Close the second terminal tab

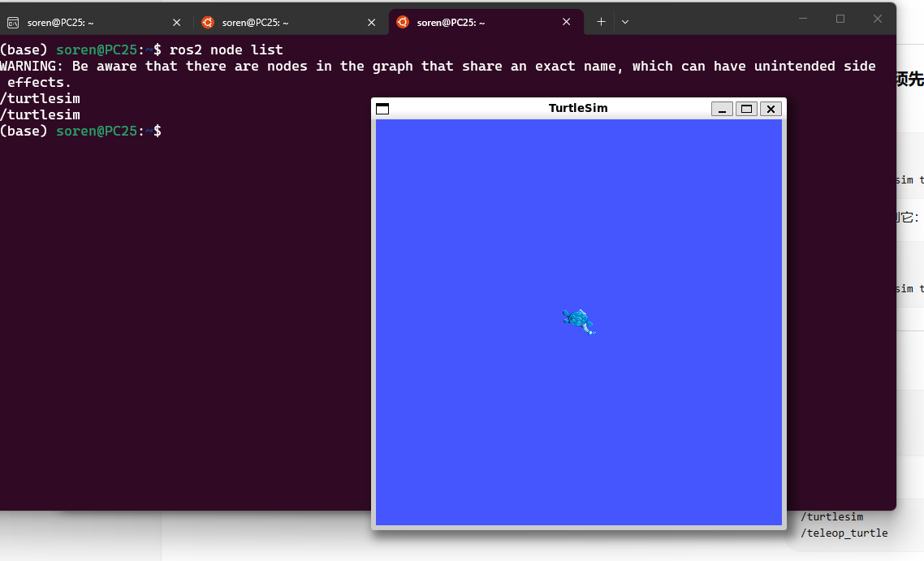[371, 23]
